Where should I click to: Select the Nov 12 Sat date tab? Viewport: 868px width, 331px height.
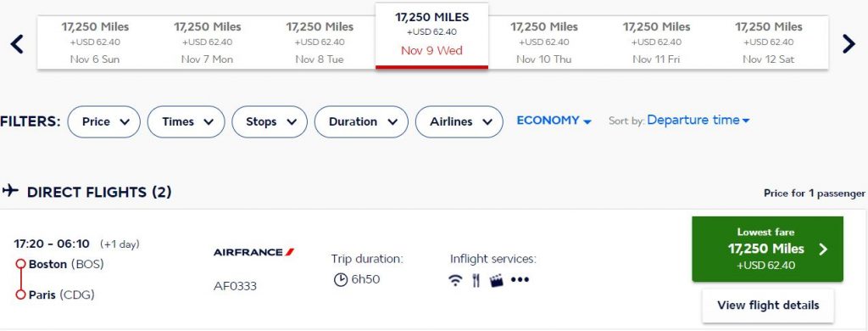[768, 42]
